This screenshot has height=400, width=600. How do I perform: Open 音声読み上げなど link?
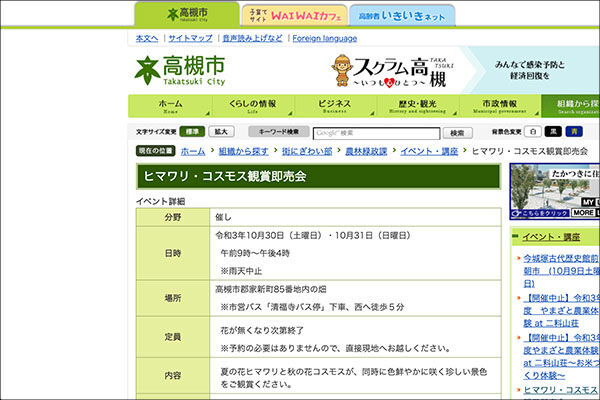point(253,38)
